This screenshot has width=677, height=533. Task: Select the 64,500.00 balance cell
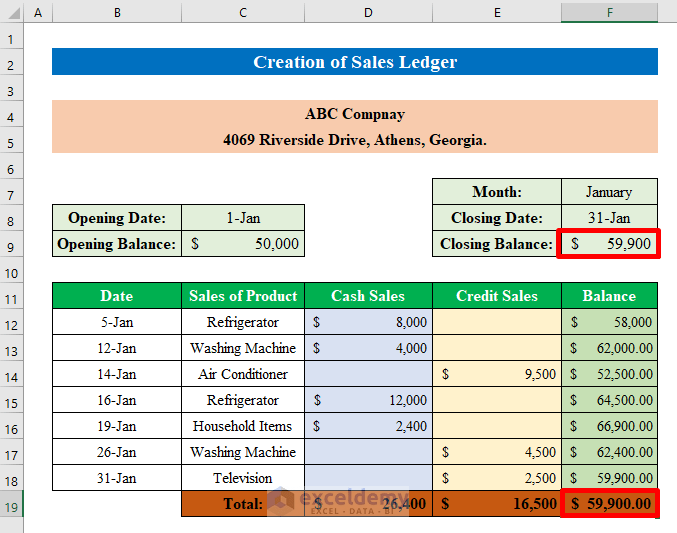point(610,400)
